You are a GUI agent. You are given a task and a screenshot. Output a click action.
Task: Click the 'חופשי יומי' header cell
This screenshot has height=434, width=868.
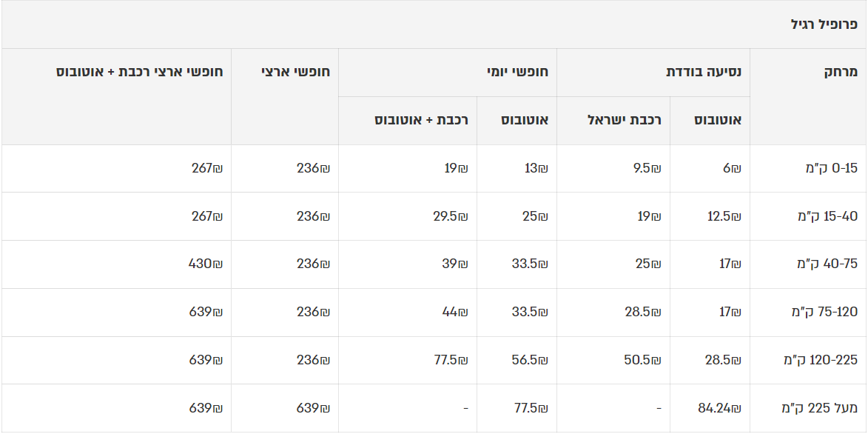(517, 73)
